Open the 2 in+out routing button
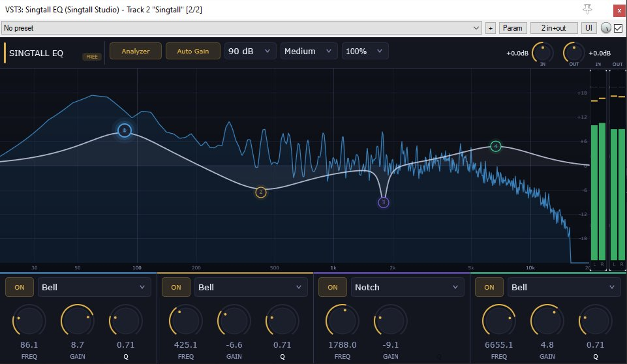Image resolution: width=627 pixels, height=364 pixels. pos(554,28)
